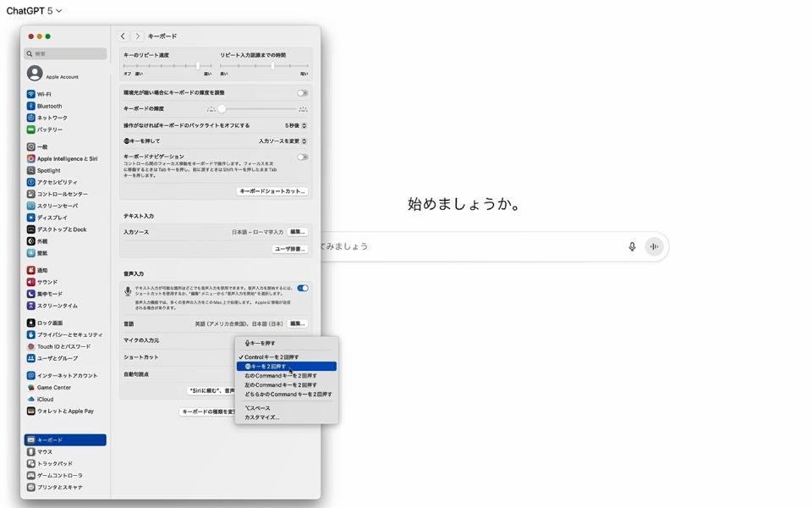This screenshot has width=812, height=508.
Task: Choose どちらかのCommandキーを2回押す option
Action: [287, 395]
